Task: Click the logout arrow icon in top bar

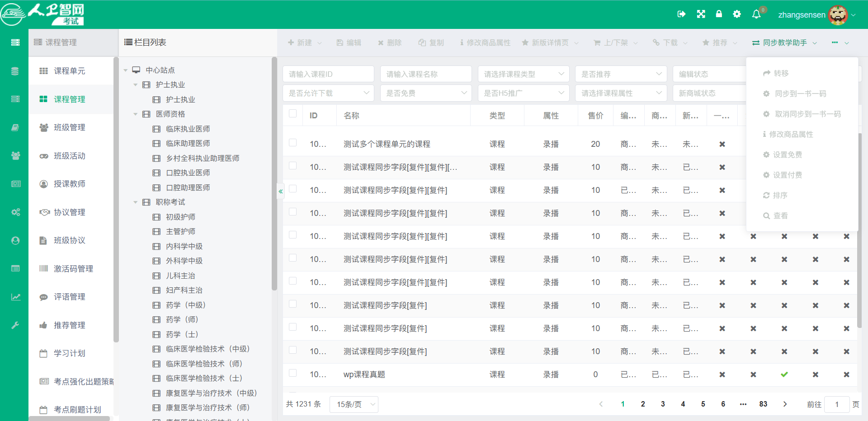Action: (682, 14)
